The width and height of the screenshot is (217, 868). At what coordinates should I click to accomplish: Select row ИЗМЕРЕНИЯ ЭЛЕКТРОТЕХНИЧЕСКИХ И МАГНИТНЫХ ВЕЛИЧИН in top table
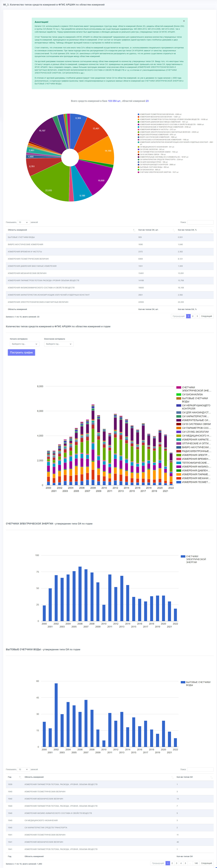(110, 302)
